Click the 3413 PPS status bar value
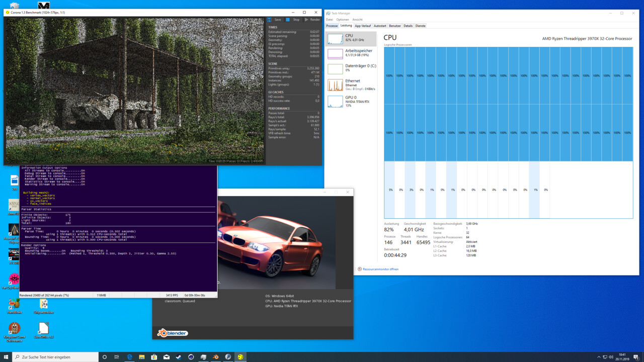 [172, 295]
